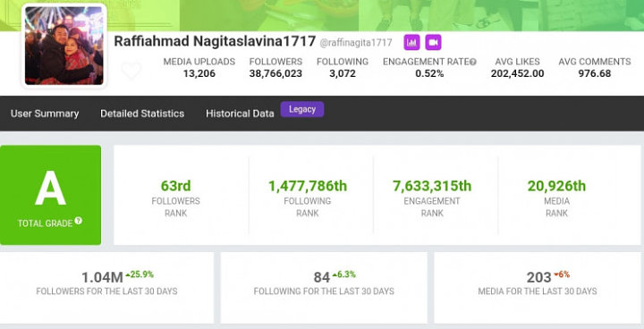Click the Following count 3,072

(x=343, y=73)
